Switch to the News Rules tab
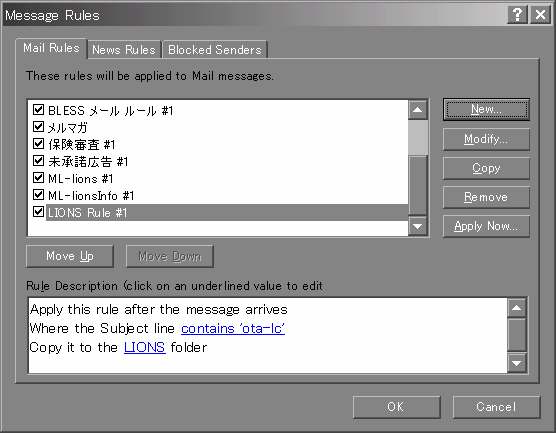This screenshot has width=556, height=433. click(124, 50)
